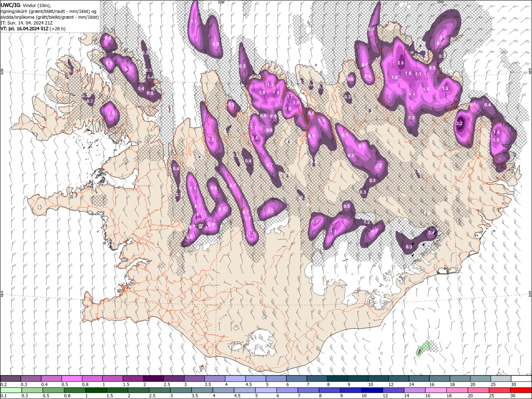
Task: Click the 0.2–0.3 swatch in upper legend
Action: coord(10,378)
